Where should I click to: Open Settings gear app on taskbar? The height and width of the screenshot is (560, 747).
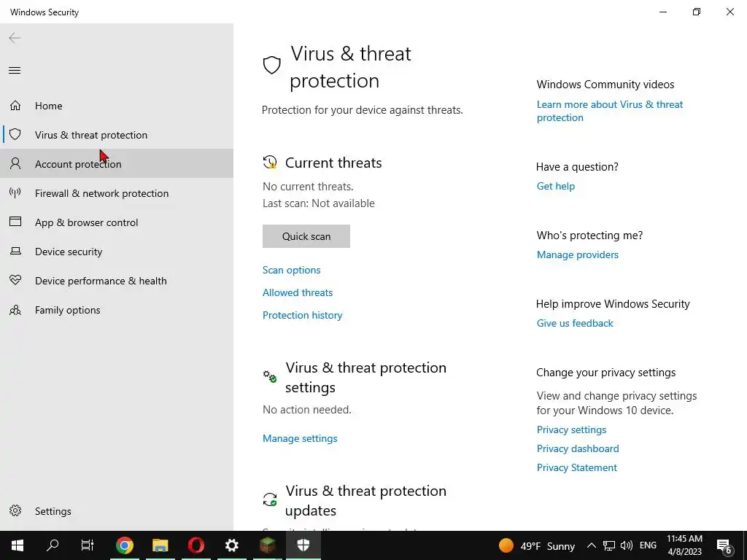click(231, 545)
